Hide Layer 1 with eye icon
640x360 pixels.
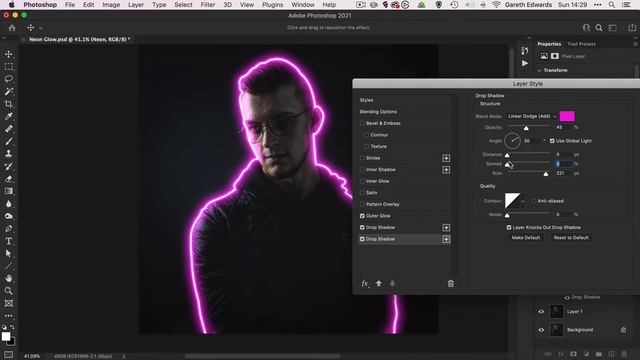[x=541, y=311]
